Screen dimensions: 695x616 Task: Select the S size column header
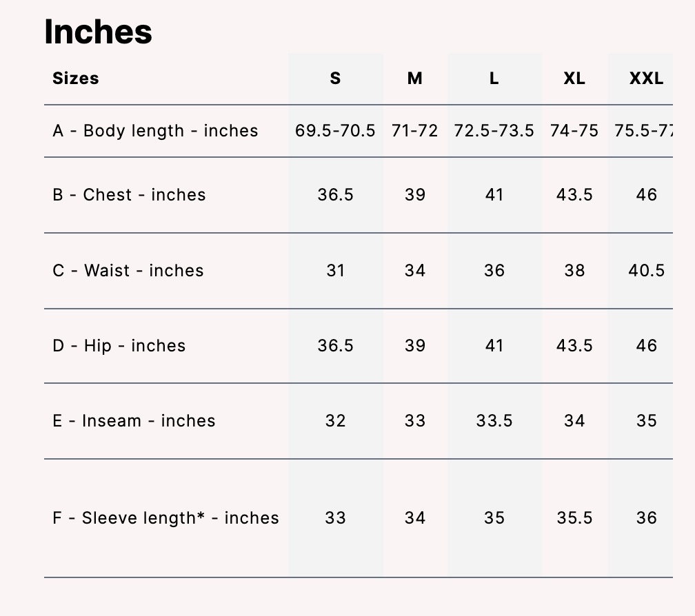click(335, 79)
